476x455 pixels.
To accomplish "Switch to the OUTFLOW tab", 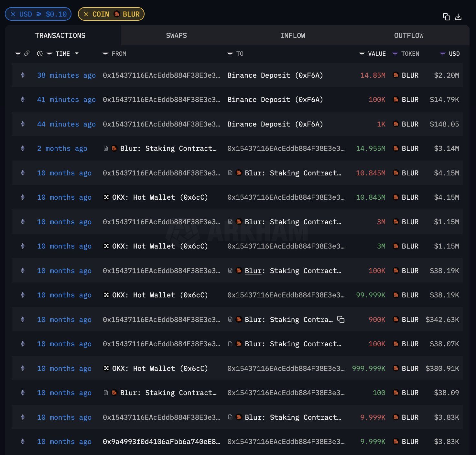I will pos(408,35).
